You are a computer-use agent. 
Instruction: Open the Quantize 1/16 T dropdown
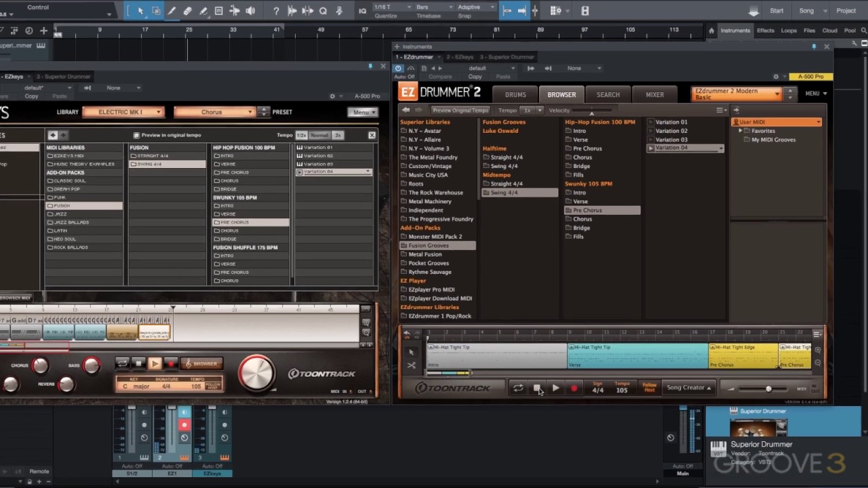[x=393, y=7]
